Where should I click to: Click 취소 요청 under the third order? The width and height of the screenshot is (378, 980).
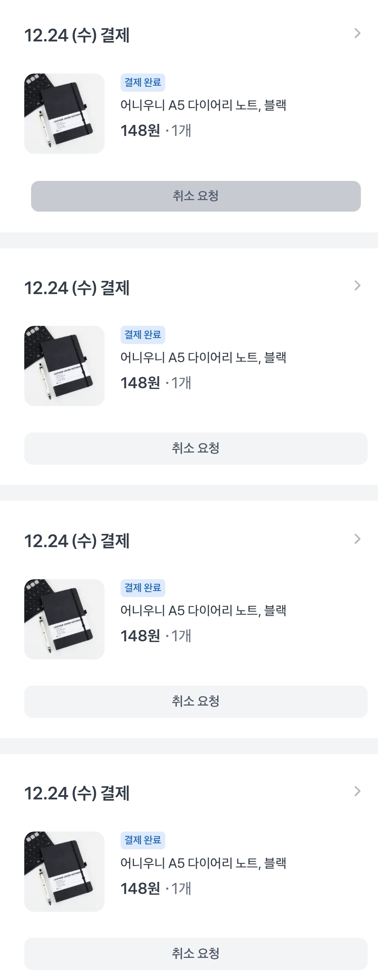click(x=196, y=701)
